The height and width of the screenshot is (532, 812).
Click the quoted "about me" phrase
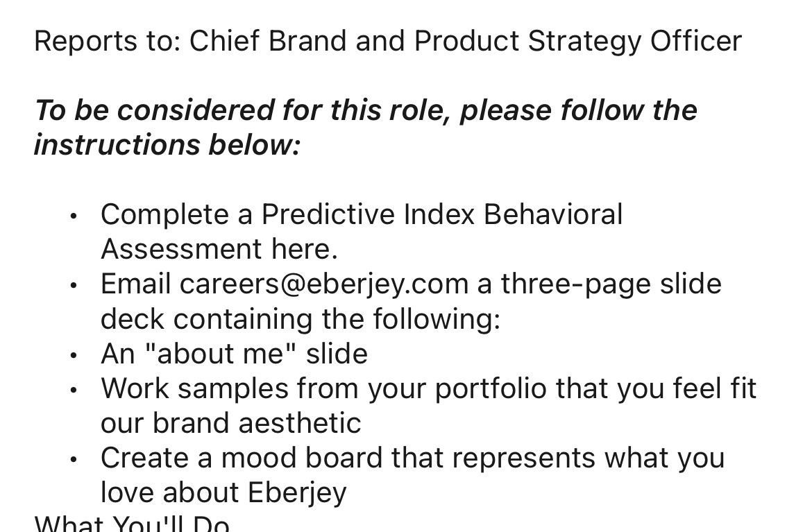point(220,354)
